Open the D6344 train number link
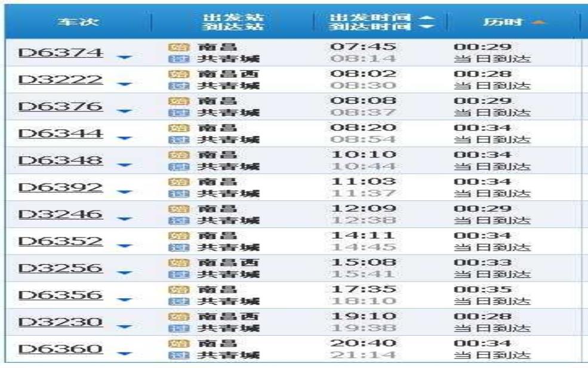The image size is (588, 368). [60, 133]
